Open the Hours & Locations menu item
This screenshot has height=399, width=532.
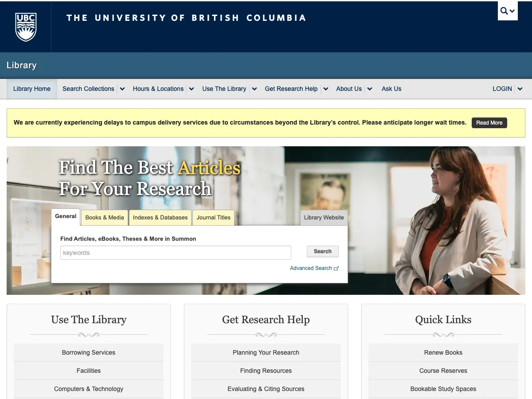click(158, 89)
